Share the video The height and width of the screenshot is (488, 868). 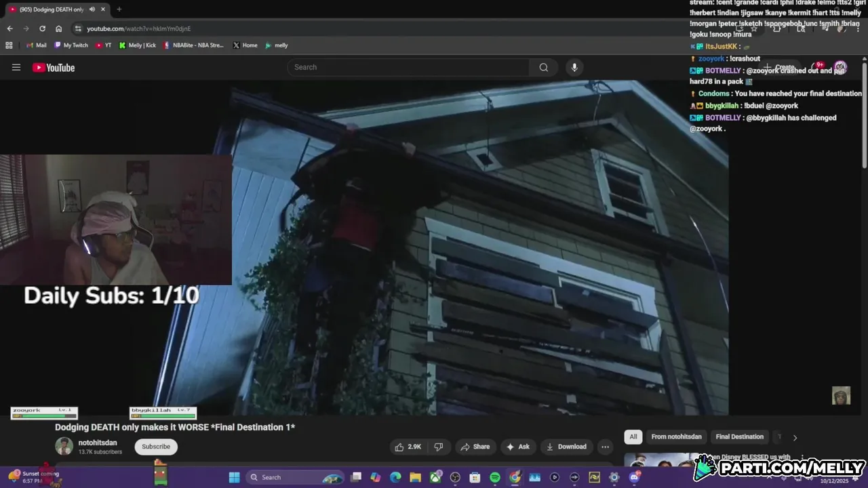pos(475,447)
